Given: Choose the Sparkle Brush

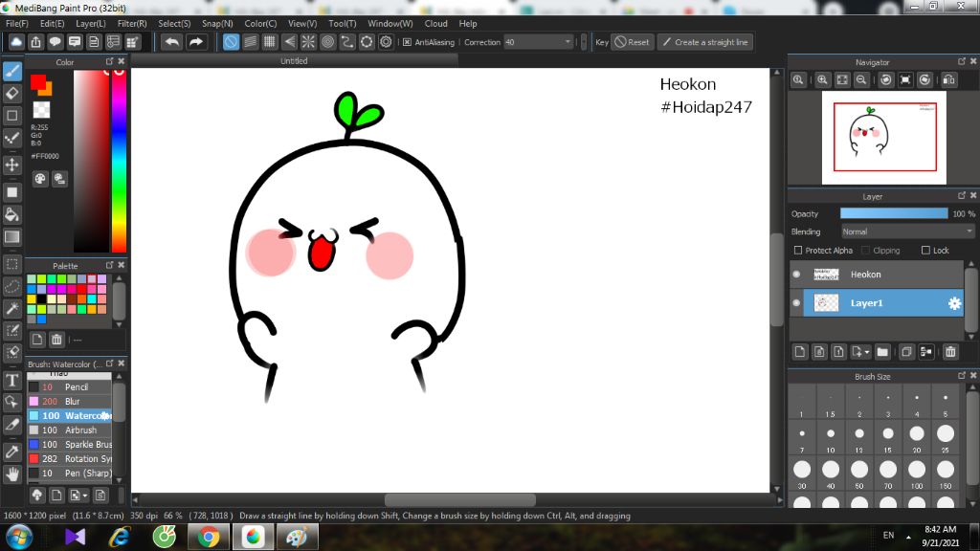Looking at the screenshot, I should click(x=70, y=444).
